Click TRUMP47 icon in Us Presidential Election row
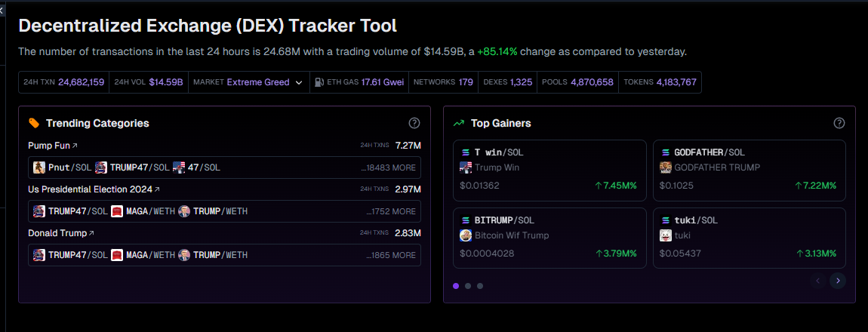 pyautogui.click(x=38, y=211)
